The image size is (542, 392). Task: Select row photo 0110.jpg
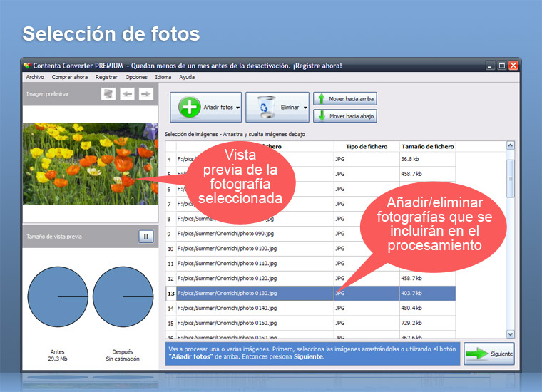click(310, 264)
